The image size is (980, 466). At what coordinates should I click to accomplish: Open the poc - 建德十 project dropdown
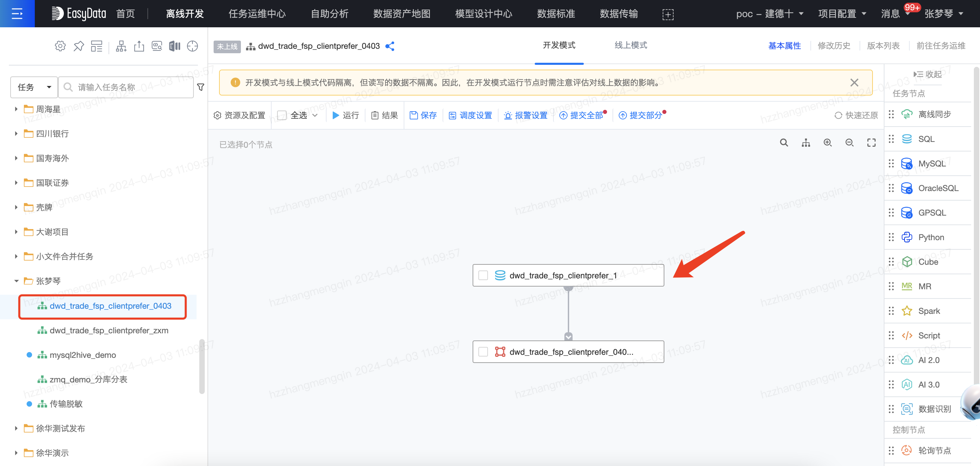click(x=769, y=14)
